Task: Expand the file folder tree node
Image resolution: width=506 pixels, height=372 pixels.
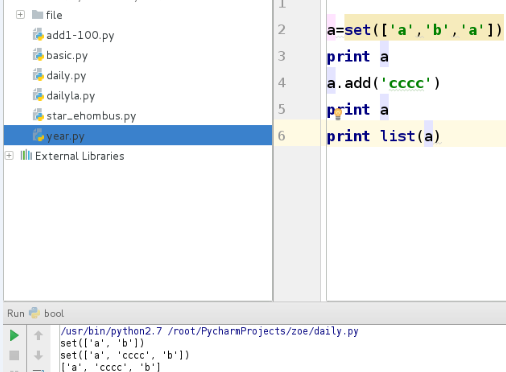Action: 20,15
